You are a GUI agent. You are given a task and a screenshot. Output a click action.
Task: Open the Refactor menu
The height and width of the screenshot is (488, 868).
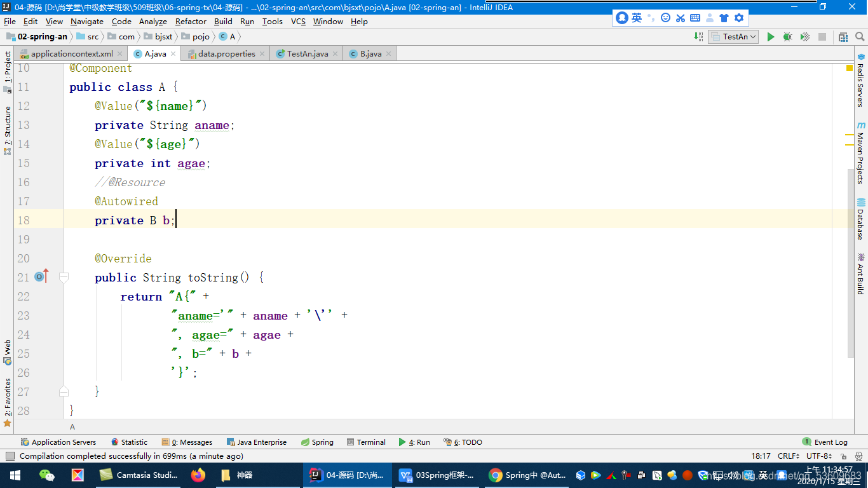[x=191, y=21]
